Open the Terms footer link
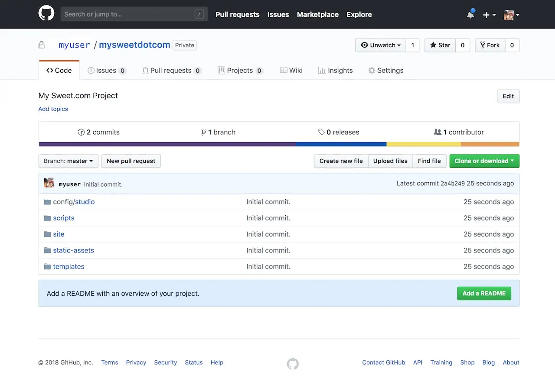555x392 pixels. [x=110, y=363]
